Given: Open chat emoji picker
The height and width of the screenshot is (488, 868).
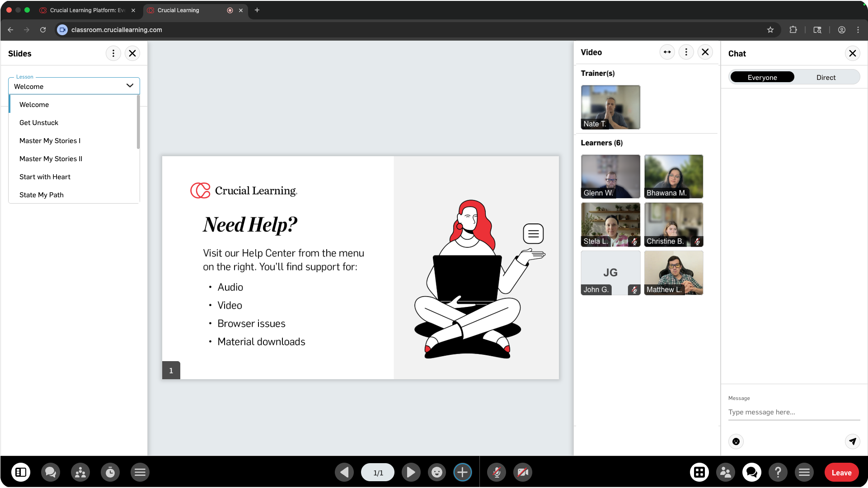Looking at the screenshot, I should coord(736,442).
